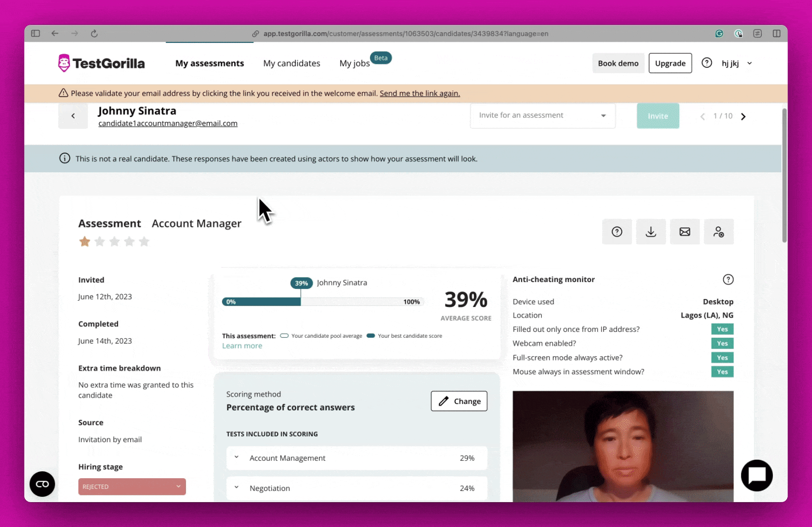Open the hj jkj account menu
Screen dimensions: 812x527
[x=737, y=63]
